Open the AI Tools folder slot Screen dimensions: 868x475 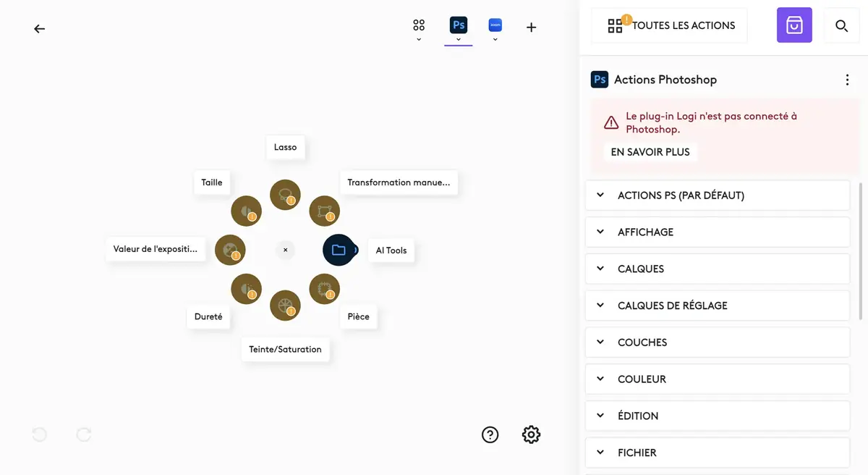339,250
